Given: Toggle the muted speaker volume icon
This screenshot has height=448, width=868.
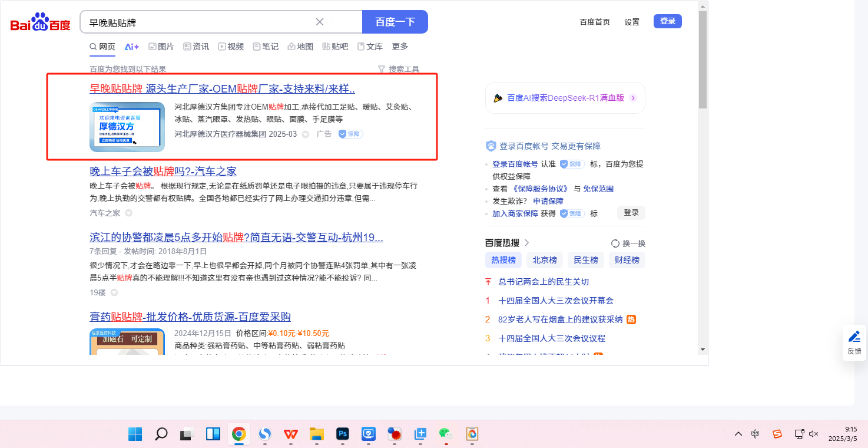Looking at the screenshot, I should coord(814,434).
